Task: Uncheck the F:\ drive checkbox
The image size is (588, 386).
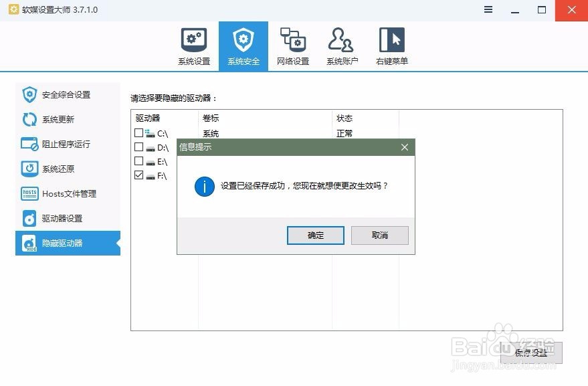Action: tap(138, 175)
